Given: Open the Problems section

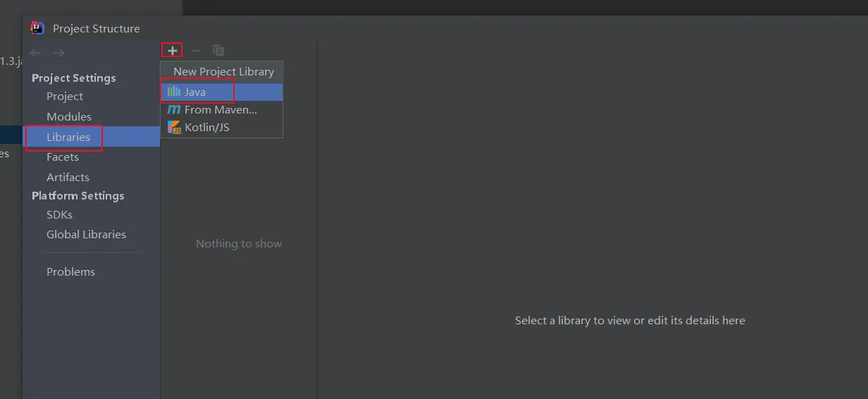Looking at the screenshot, I should (x=70, y=271).
